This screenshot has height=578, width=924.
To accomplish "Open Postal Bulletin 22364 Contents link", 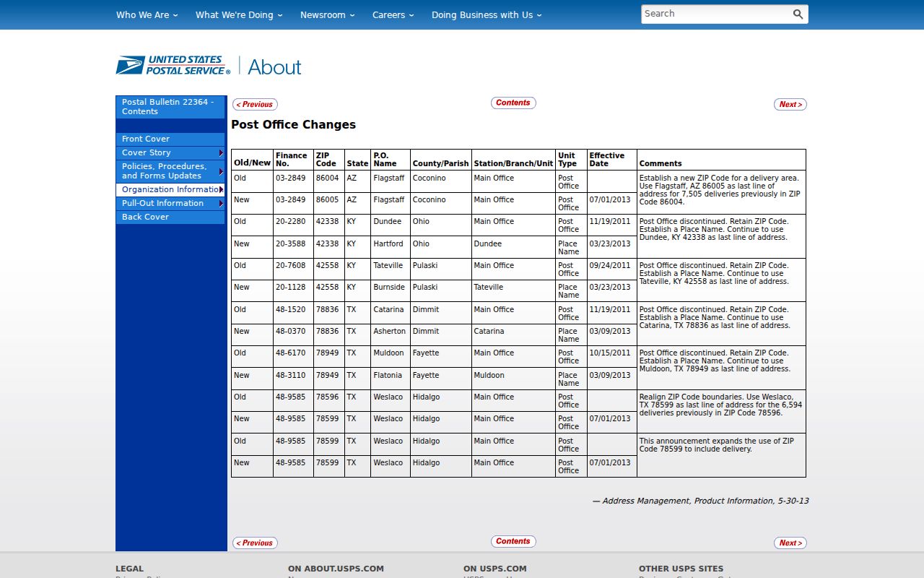I will tap(170, 107).
